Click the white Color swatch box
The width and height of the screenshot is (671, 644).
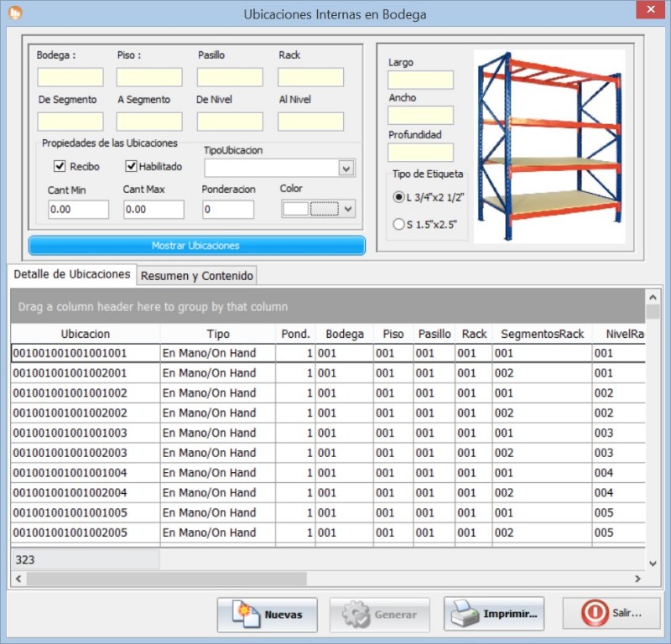(x=295, y=209)
